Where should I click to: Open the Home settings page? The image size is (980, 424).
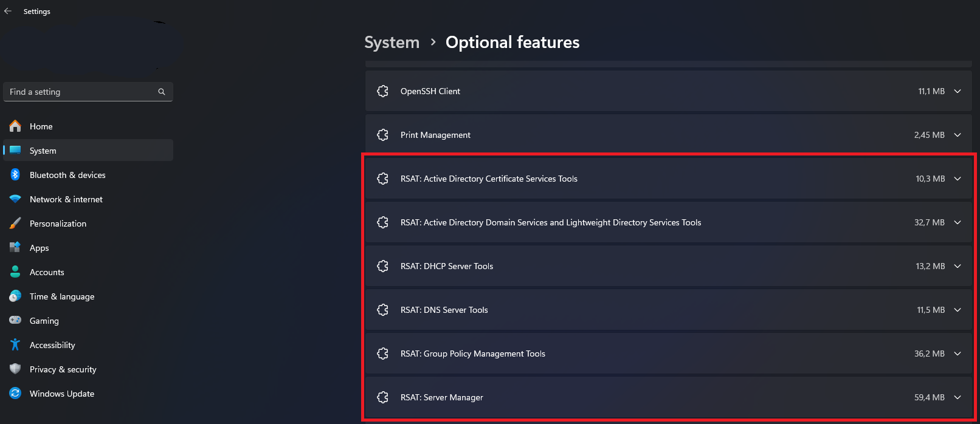coord(88,126)
